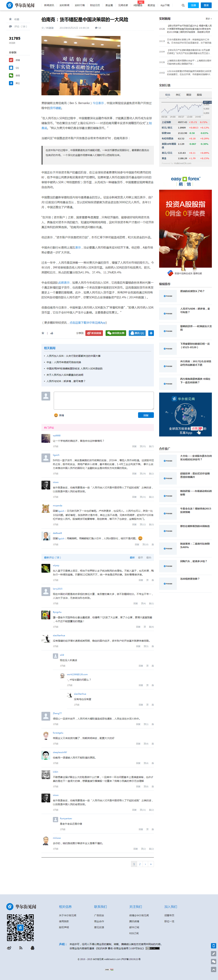This screenshot has width=218, height=980.
Task: Click the Weibo icon in the footer
Action: click(9, 948)
